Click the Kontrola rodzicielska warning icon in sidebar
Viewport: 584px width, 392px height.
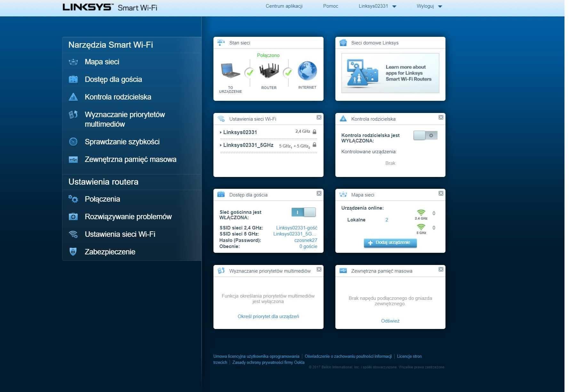[x=73, y=97]
